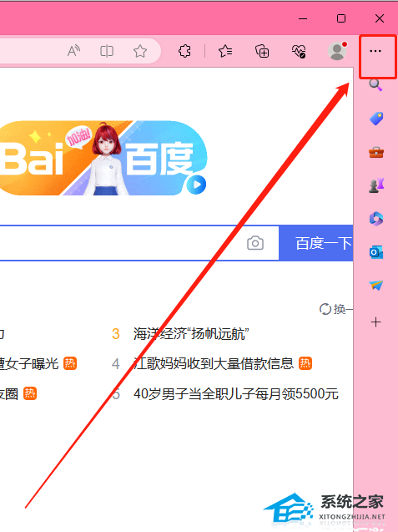Open the Extensions puzzle icon
This screenshot has height=532, width=398.
(x=184, y=51)
